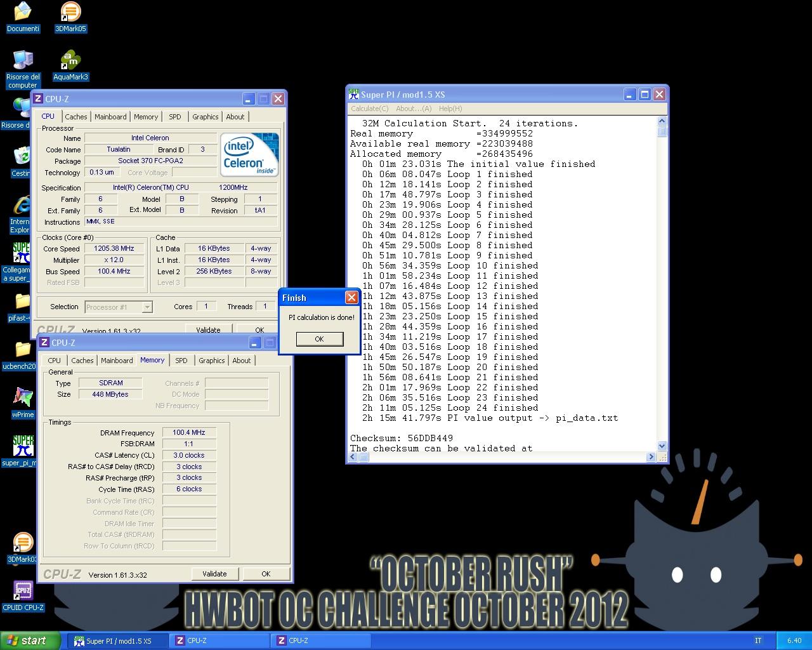812x650 pixels.
Task: Click OK in the lower CPU-Z window
Action: tap(266, 574)
